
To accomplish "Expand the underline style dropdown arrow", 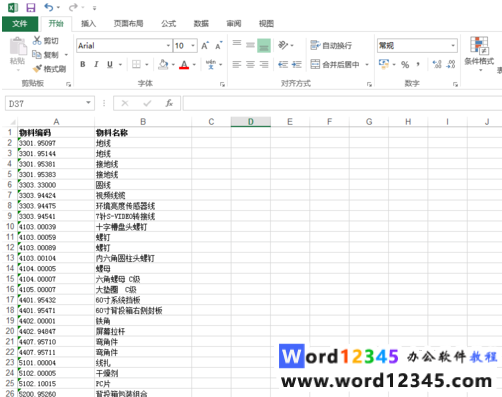I will (120, 64).
